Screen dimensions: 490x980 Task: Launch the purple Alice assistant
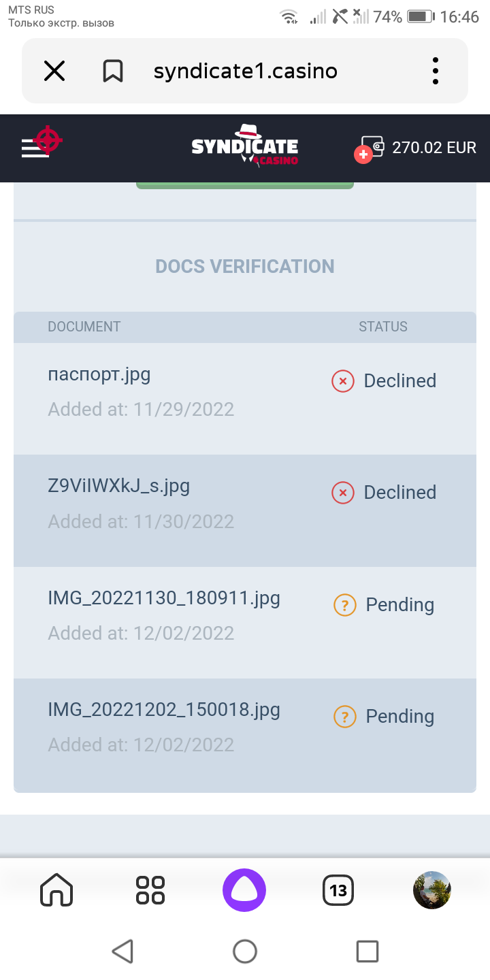[x=244, y=890]
